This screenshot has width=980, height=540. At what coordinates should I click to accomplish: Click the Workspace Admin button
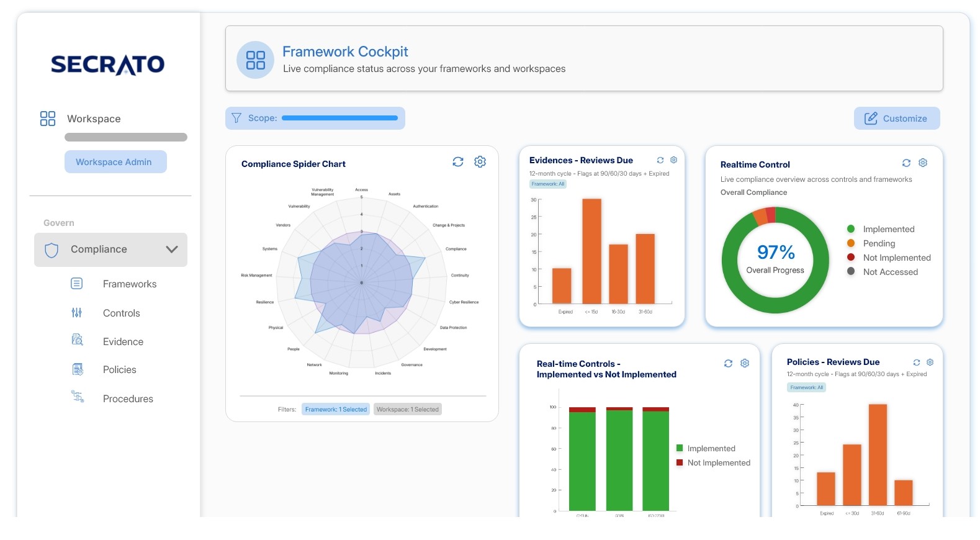[115, 161]
